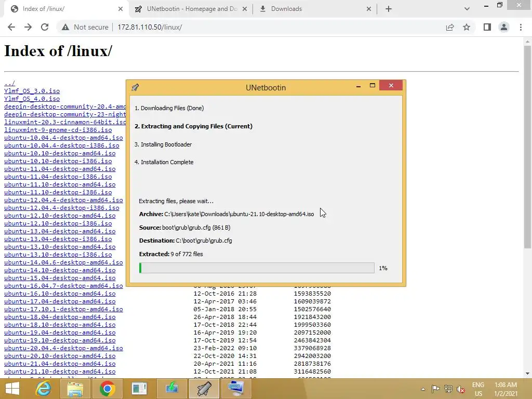The height and width of the screenshot is (399, 532).
Task: Click the muted volume tray icon
Action: [461, 389]
